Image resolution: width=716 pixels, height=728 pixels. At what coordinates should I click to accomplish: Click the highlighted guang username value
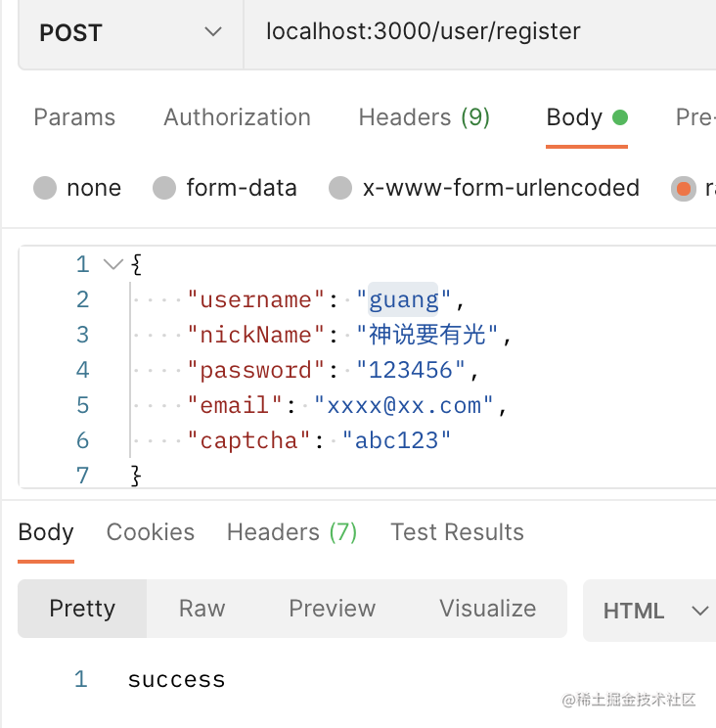pos(403,299)
